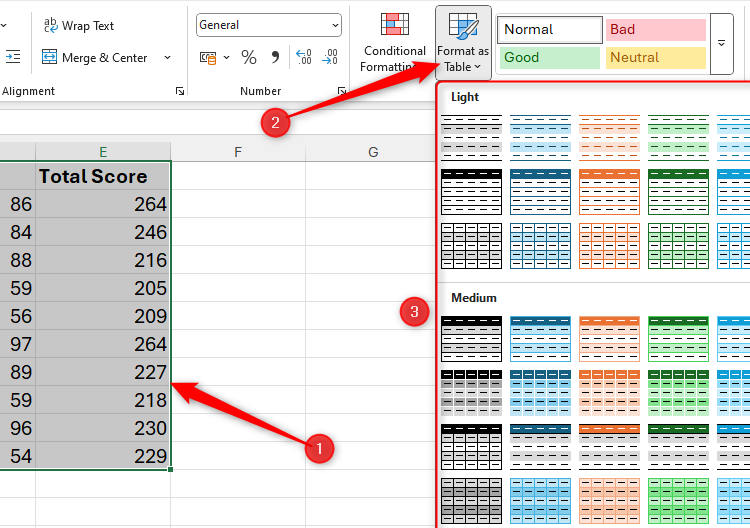Click the Merge & Center button

(96, 58)
